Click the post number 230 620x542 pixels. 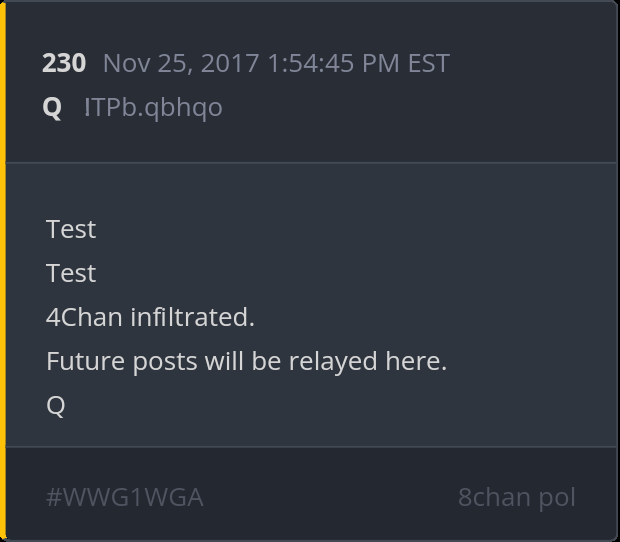(x=64, y=63)
